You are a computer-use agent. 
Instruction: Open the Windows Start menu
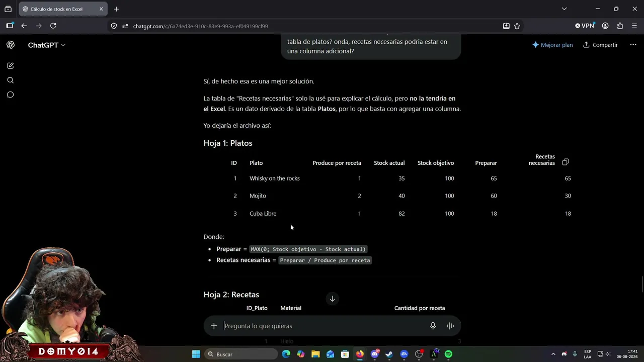click(x=196, y=354)
